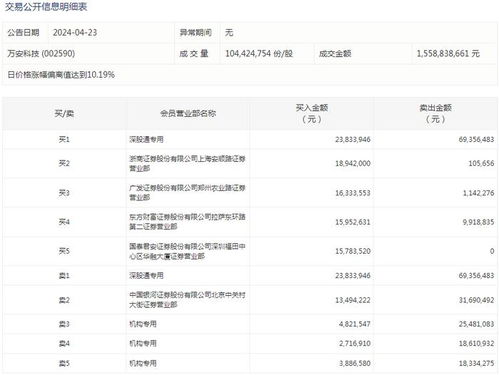Click 广发证券 郑州农业路 branch name

point(187,193)
